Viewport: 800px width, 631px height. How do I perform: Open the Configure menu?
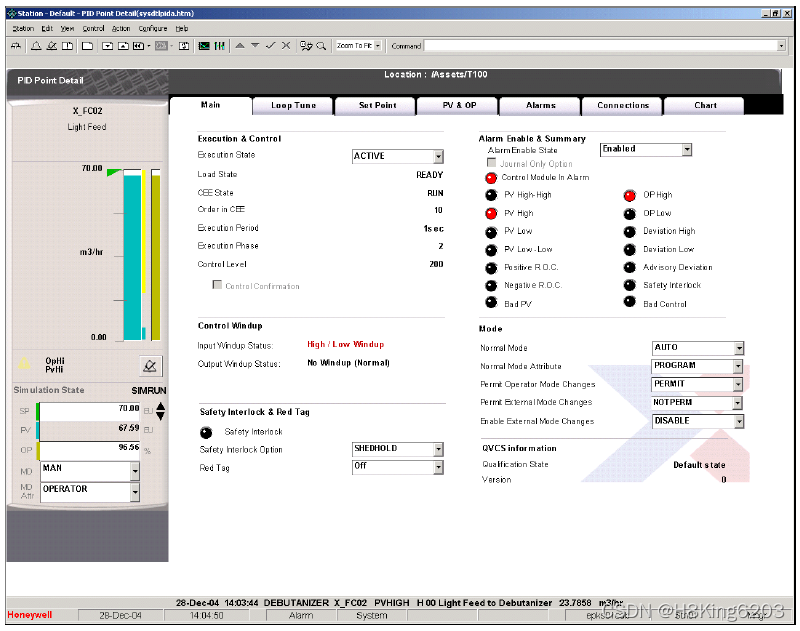153,29
